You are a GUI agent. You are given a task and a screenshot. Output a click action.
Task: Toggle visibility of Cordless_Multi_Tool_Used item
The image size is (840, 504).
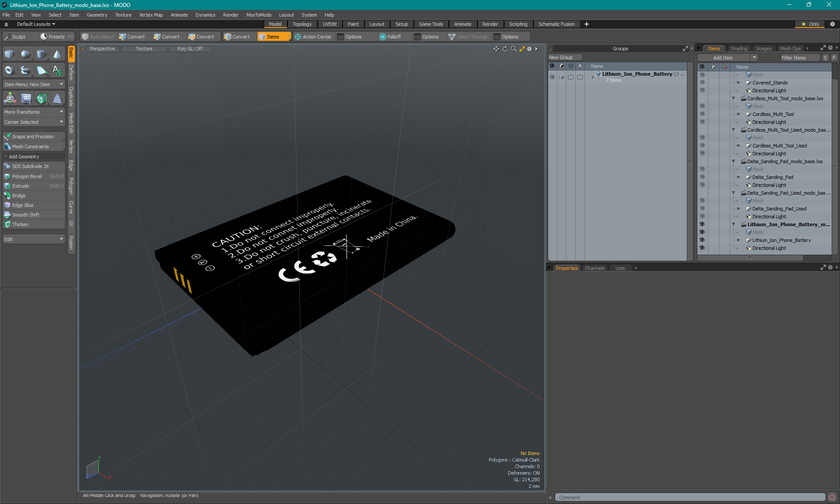[x=702, y=146]
